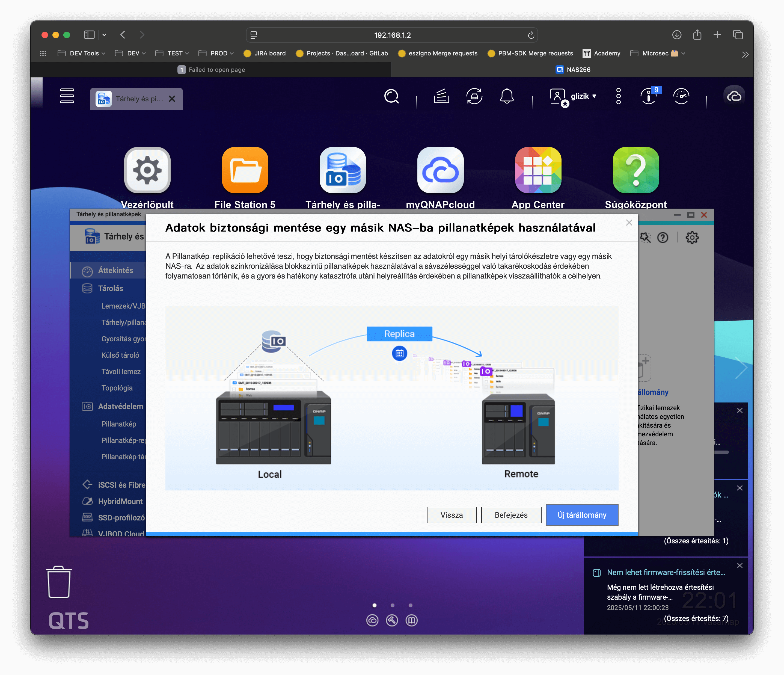
Task: Open the PROD bookmarks folder
Action: coord(216,53)
